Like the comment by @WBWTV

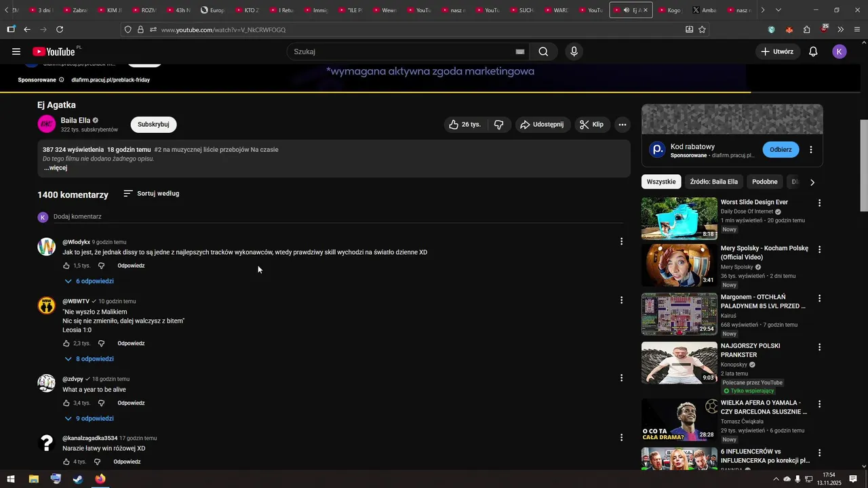coord(66,344)
